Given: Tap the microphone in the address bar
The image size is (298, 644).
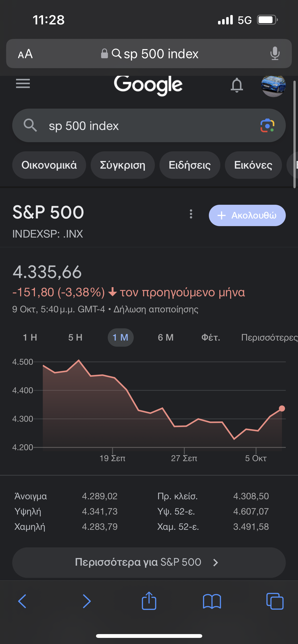Looking at the screenshot, I should (x=275, y=54).
